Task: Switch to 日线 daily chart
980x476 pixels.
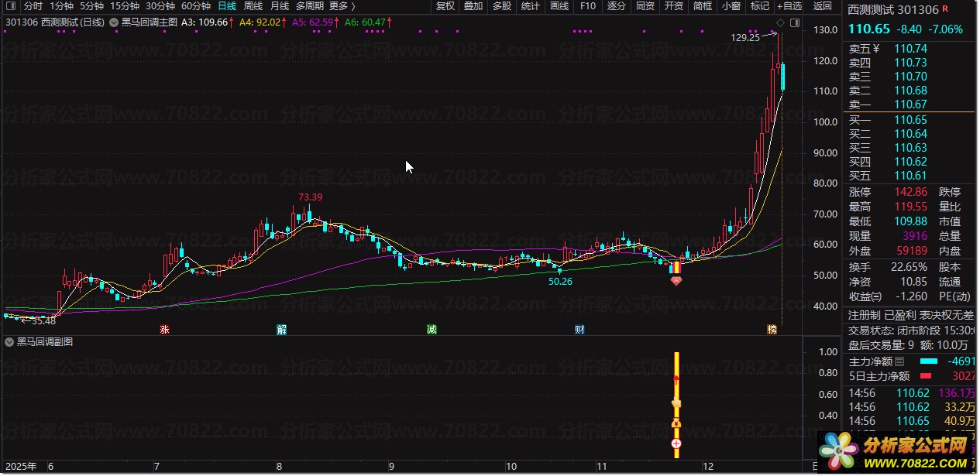Action: click(227, 6)
